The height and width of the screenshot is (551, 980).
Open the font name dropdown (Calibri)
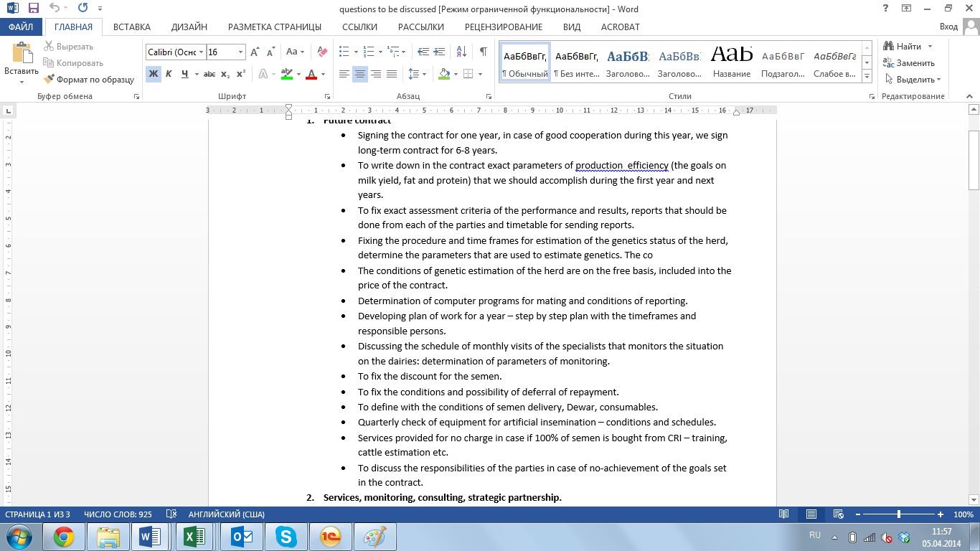201,52
